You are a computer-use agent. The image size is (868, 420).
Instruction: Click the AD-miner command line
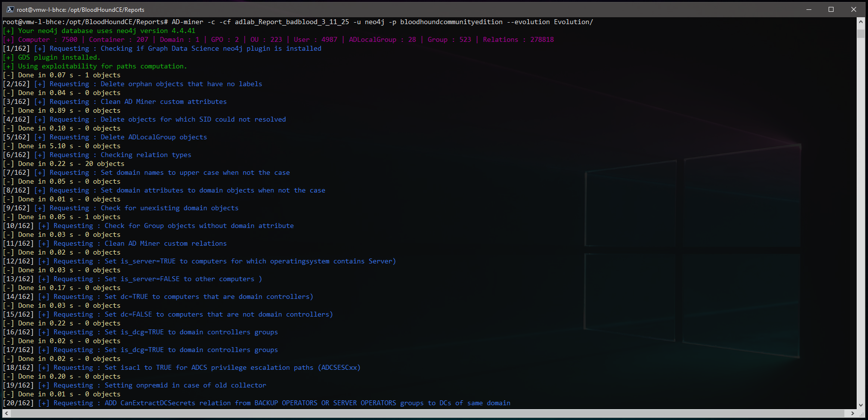[298, 22]
